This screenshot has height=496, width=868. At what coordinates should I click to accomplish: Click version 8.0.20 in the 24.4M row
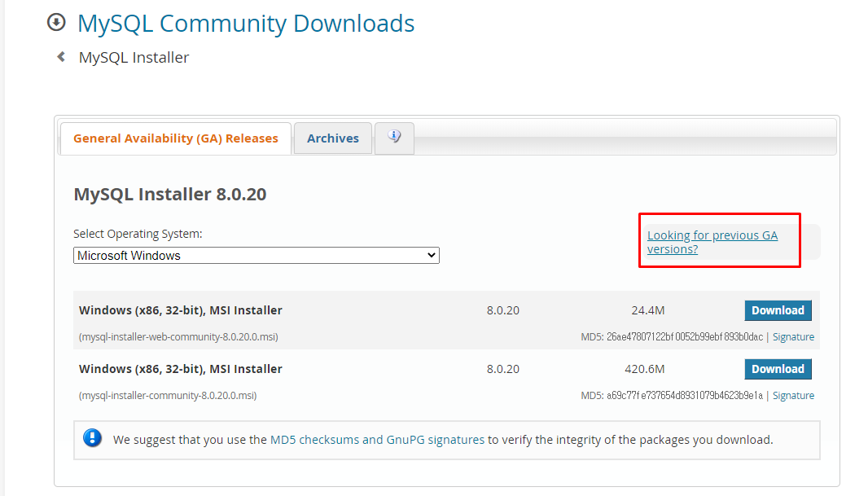(502, 310)
